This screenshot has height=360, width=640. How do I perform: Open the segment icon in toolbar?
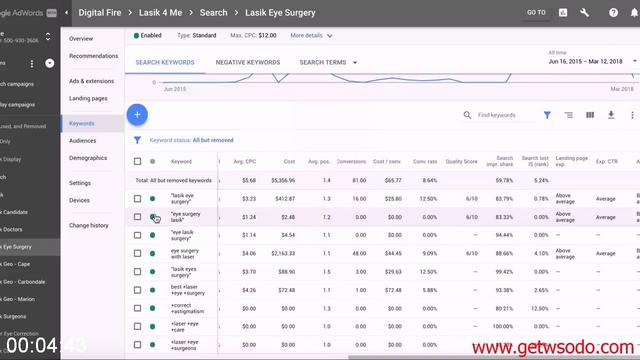pos(569,115)
